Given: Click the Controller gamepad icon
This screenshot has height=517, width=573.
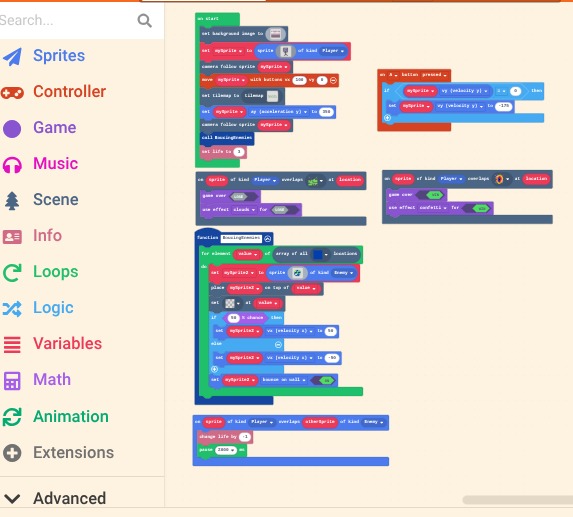Looking at the screenshot, I should pyautogui.click(x=12, y=93).
